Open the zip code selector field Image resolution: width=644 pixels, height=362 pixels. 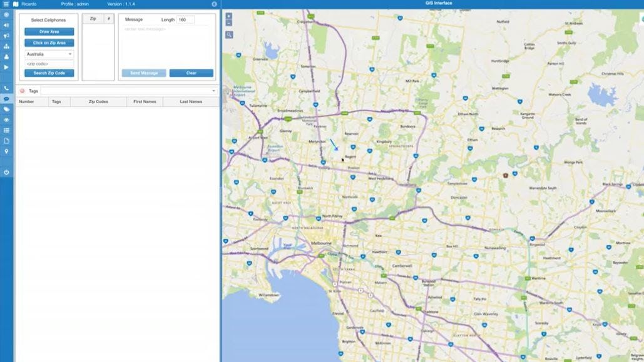click(48, 63)
